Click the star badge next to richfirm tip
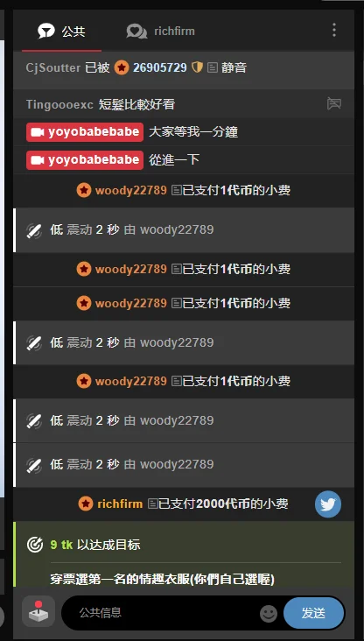This screenshot has height=641, width=364. coord(86,504)
